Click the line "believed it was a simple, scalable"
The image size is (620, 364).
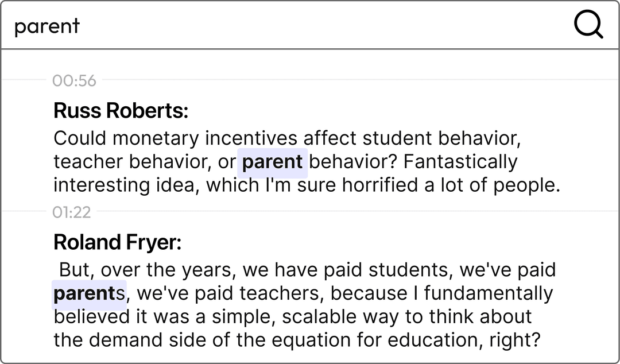click(x=293, y=317)
